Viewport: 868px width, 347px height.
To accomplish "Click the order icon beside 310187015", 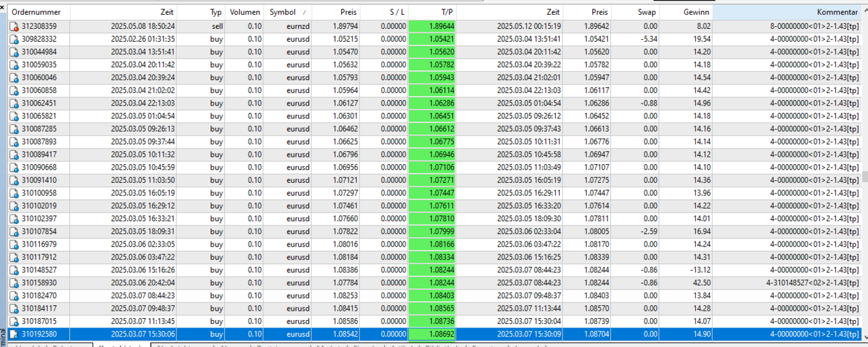I will tap(14, 321).
